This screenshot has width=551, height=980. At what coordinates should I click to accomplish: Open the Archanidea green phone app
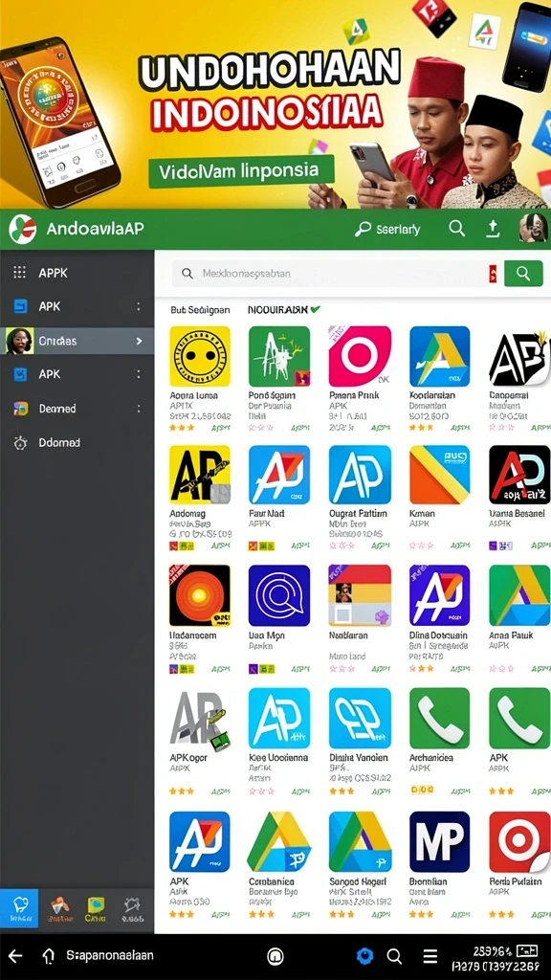pyautogui.click(x=440, y=718)
